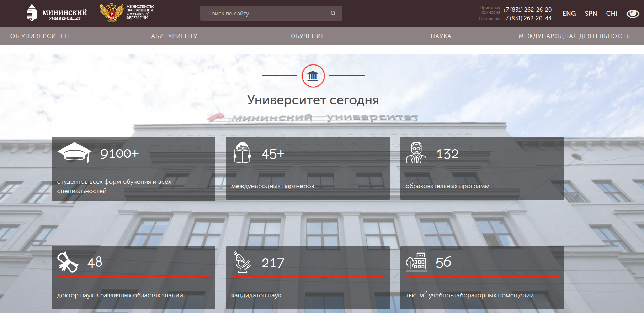Open the АБИТУРИЕНТУ menu

tap(174, 36)
